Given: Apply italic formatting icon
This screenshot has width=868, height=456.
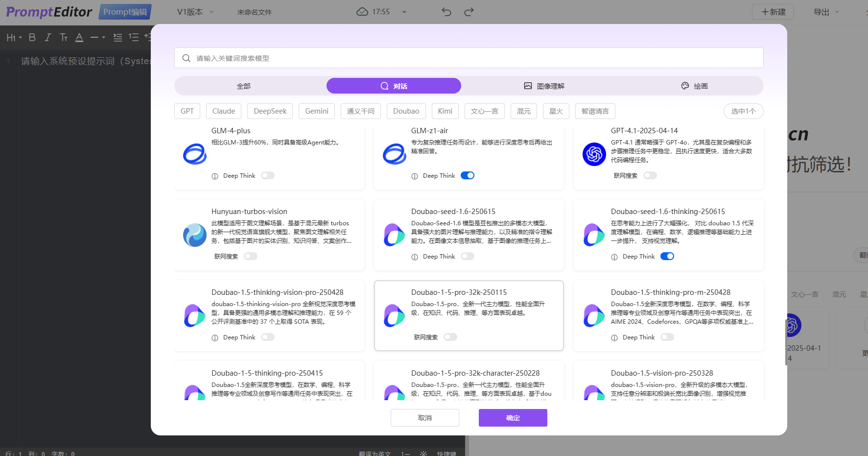Looking at the screenshot, I should pyautogui.click(x=47, y=37).
